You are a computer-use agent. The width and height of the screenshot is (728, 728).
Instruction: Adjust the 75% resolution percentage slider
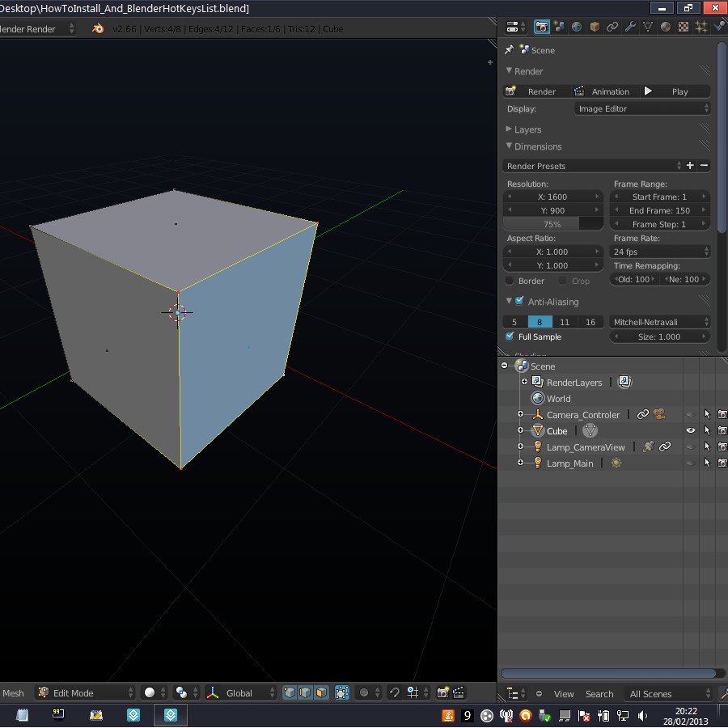point(552,224)
